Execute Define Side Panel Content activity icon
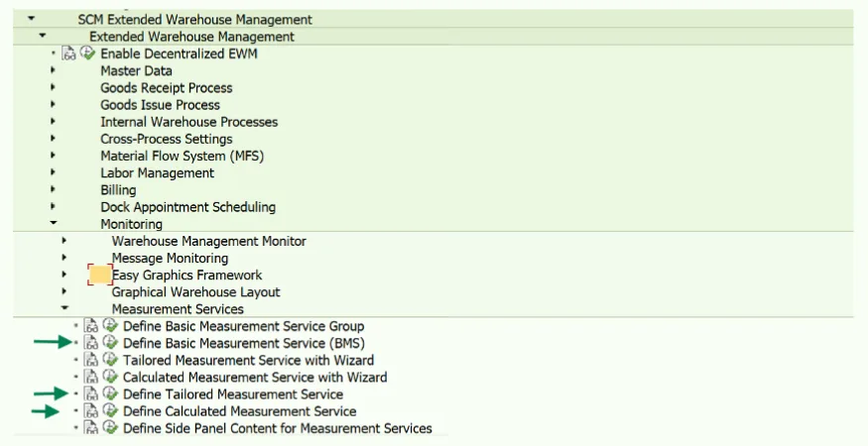This screenshot has height=446, width=868. 110,427
